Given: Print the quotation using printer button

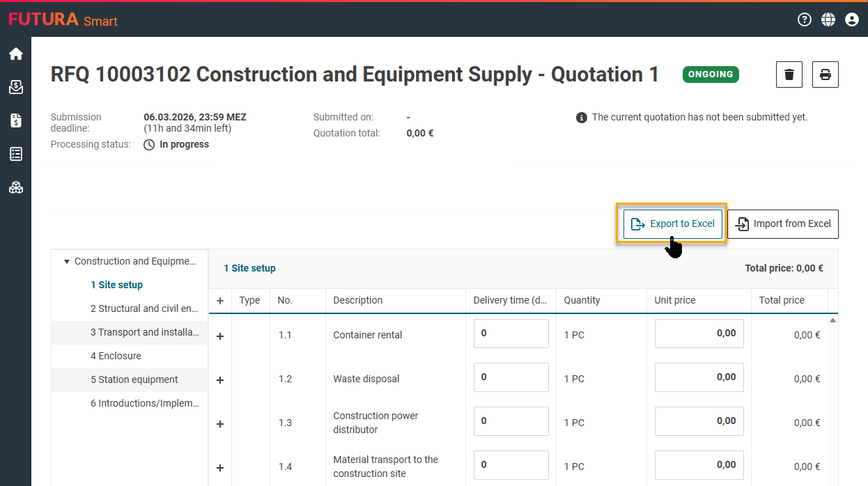Looking at the screenshot, I should coord(826,75).
